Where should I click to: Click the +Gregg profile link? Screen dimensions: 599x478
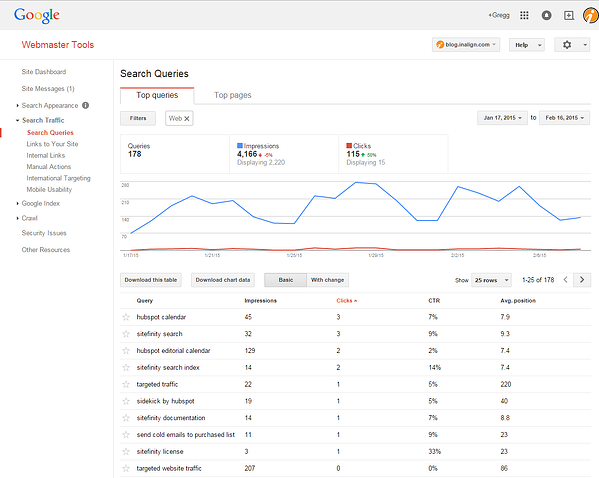point(499,15)
